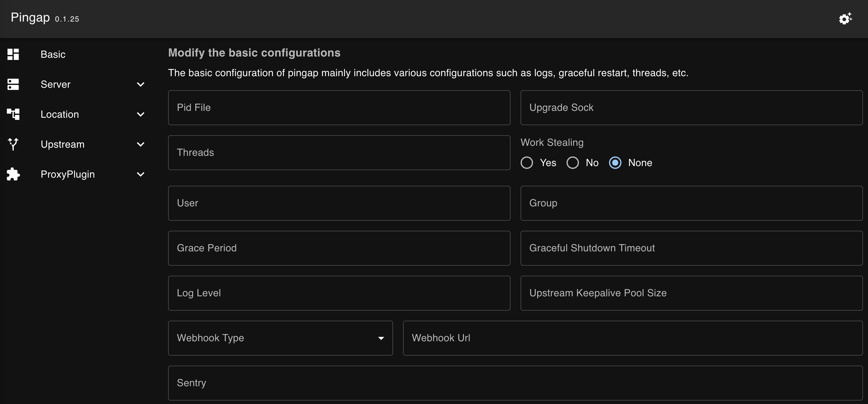Focus the Log Level field
This screenshot has height=404, width=868.
339,293
